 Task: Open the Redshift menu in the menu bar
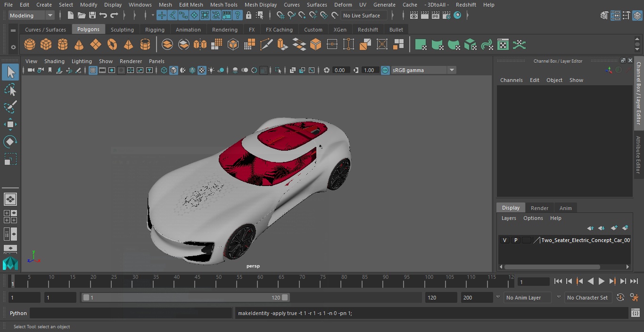466,5
